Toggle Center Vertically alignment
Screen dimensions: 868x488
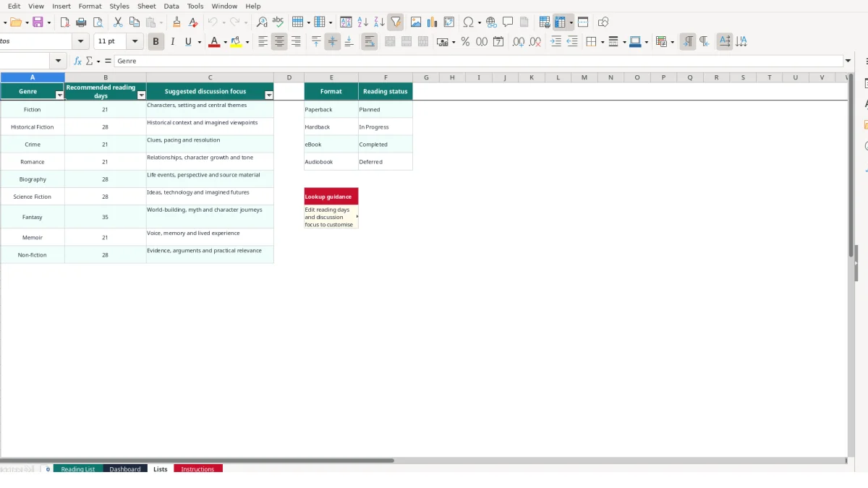(x=333, y=42)
